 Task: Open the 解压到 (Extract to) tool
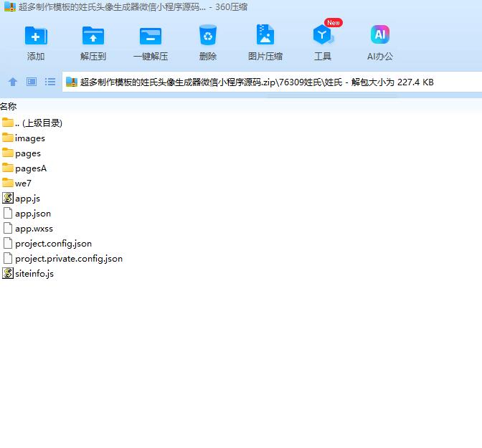pyautogui.click(x=93, y=43)
